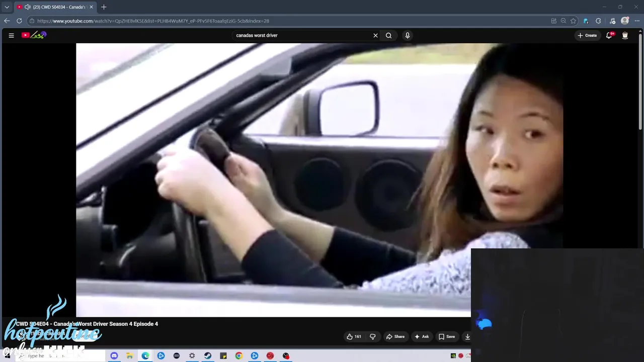The image size is (644, 362).
Task: Close the CWD S04E04 browser tab
Action: click(91, 7)
